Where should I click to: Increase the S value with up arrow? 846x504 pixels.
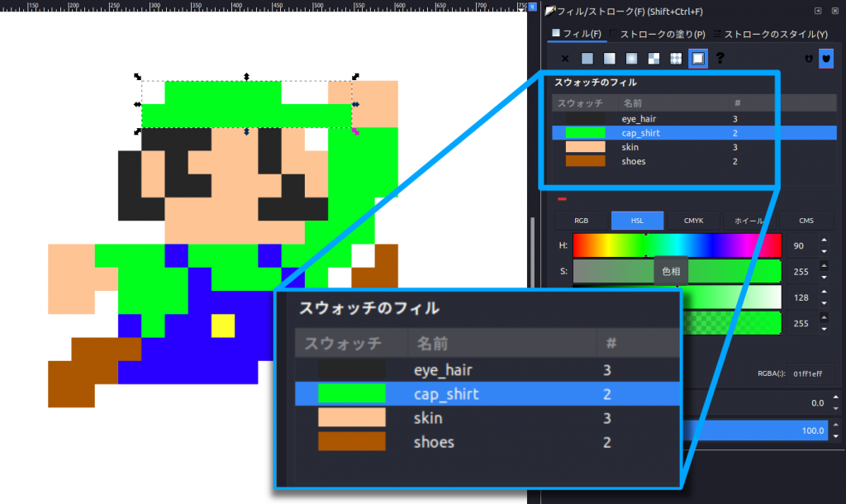(x=824, y=266)
